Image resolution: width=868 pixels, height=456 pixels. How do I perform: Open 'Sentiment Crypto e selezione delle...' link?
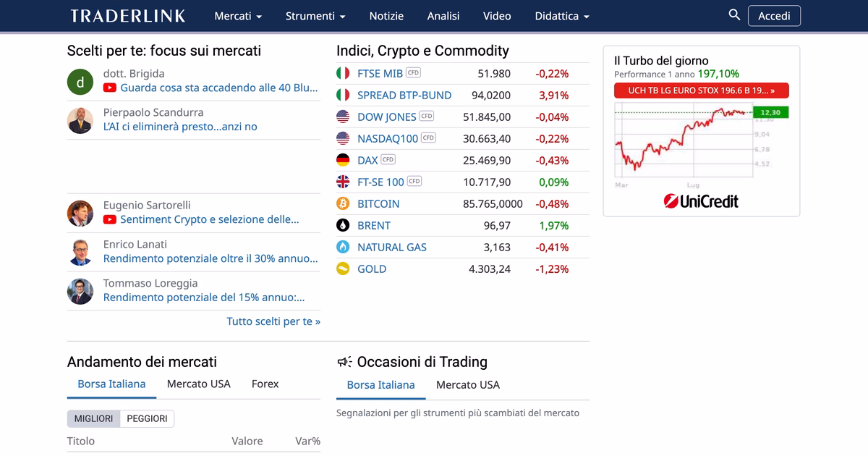pos(210,219)
